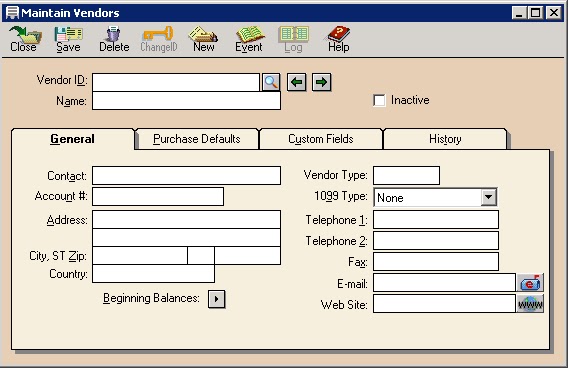568x368 pixels.
Task: Minimize the Maintain Vendors window
Action: [519, 13]
